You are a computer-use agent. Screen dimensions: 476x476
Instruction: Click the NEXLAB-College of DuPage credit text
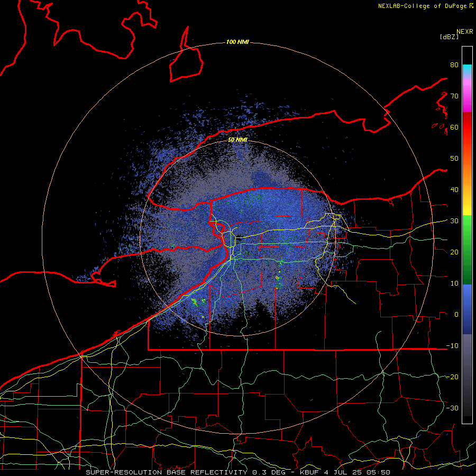422,6
